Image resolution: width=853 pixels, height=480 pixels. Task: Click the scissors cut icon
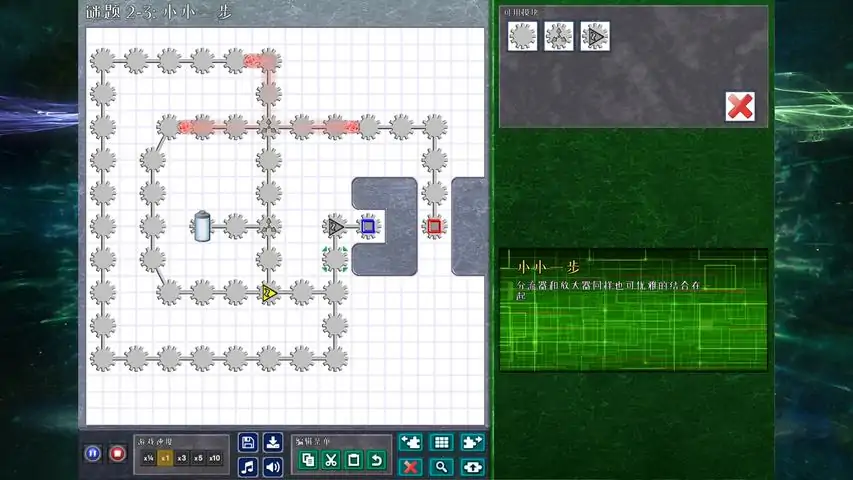click(331, 460)
